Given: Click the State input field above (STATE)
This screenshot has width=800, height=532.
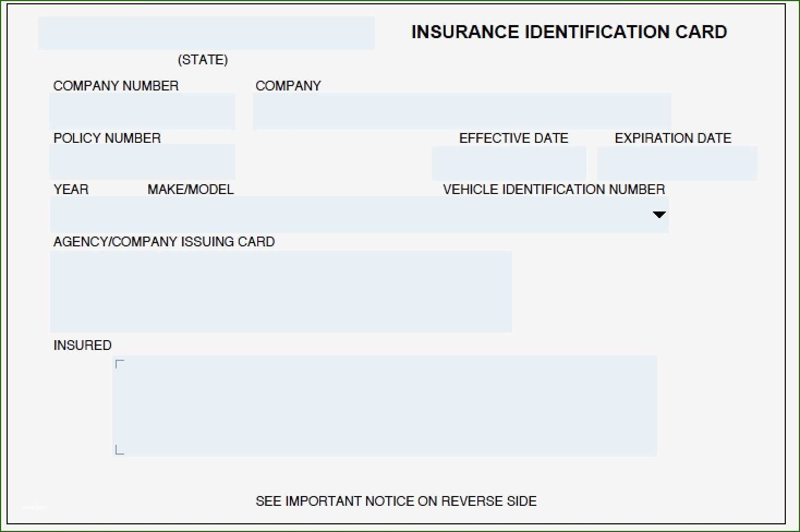Looking at the screenshot, I should click(x=206, y=33).
